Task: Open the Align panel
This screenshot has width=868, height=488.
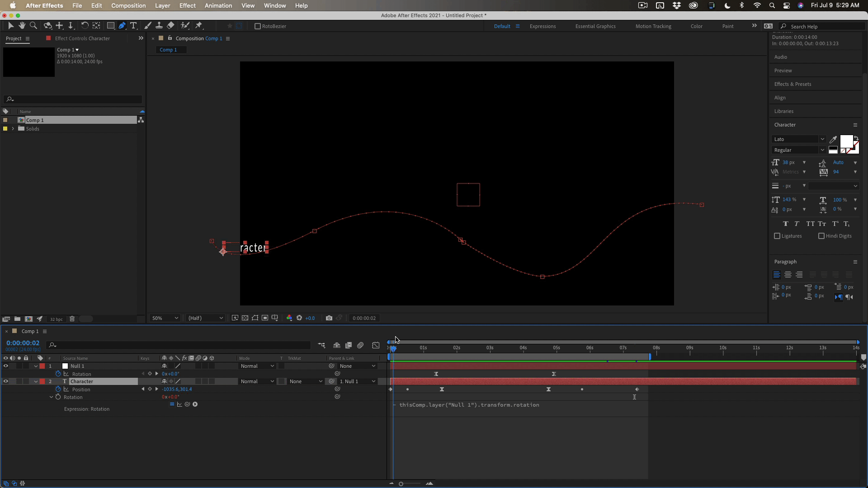Action: pos(780,98)
